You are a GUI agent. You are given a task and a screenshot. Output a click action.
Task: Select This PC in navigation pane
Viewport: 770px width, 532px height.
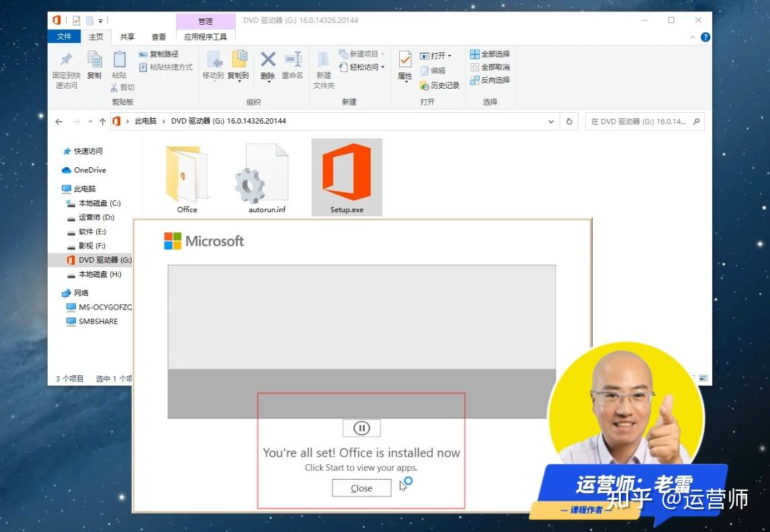point(79,189)
